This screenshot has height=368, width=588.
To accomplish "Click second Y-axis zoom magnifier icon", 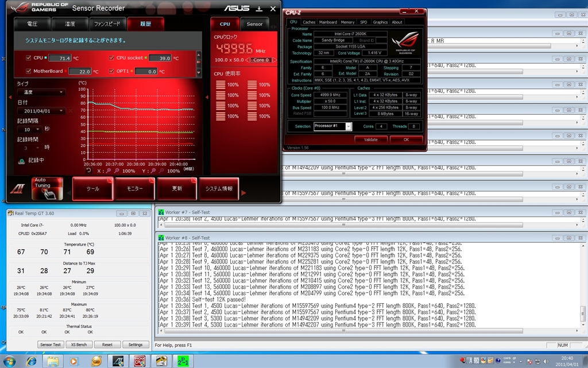I will [x=161, y=171].
